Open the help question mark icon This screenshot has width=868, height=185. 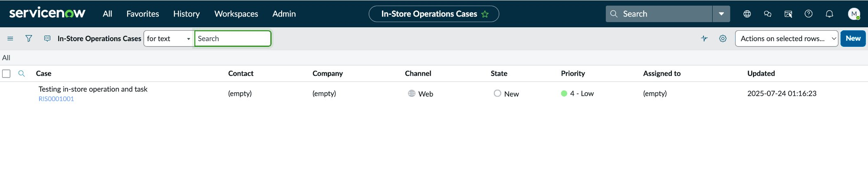[809, 14]
